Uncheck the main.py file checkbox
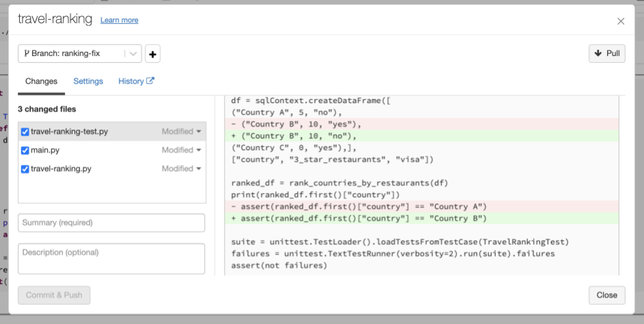The width and height of the screenshot is (644, 324). pos(25,150)
